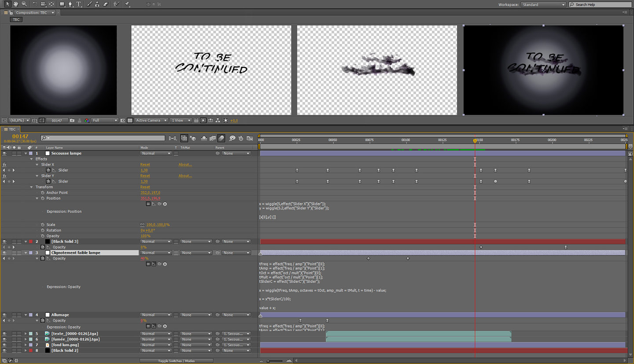Select the Rectangle shape tool

[x=62, y=4]
